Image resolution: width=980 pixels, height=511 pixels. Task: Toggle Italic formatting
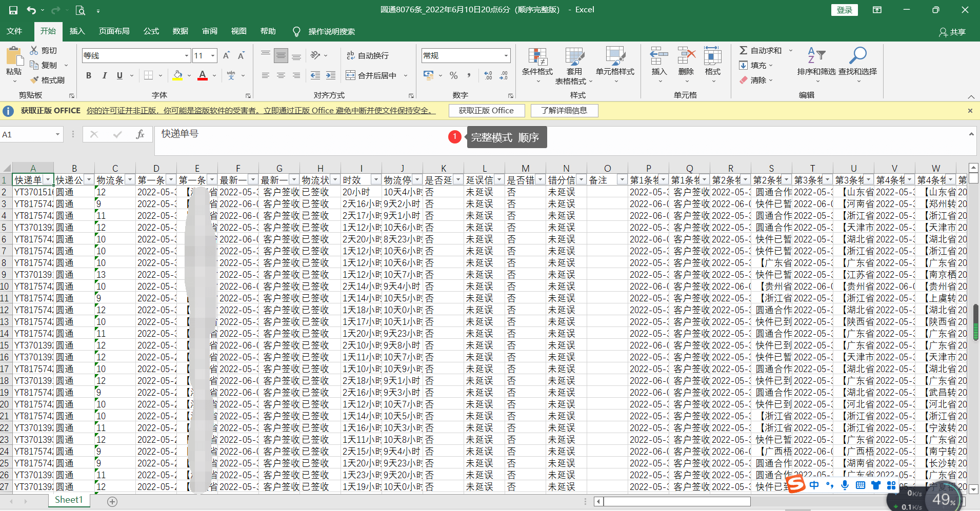[x=104, y=75]
